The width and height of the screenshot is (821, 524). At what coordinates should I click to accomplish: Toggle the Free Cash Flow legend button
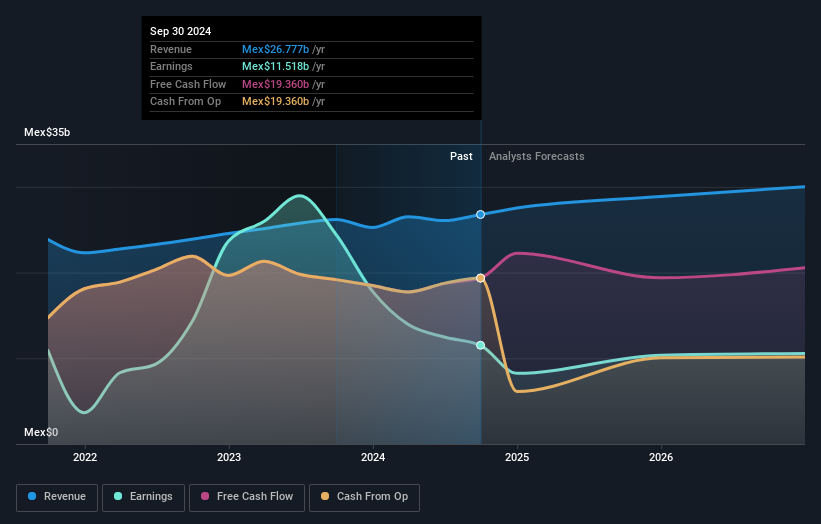pos(247,497)
